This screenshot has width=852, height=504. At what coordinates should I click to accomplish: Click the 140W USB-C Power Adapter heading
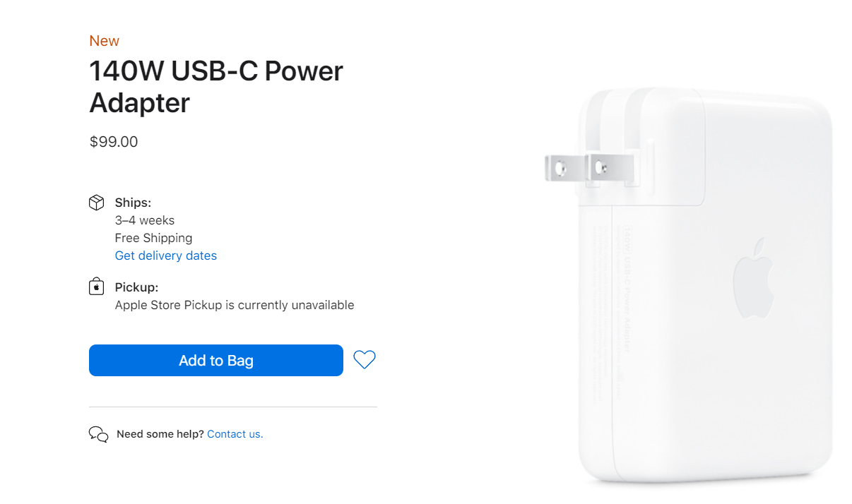point(216,87)
